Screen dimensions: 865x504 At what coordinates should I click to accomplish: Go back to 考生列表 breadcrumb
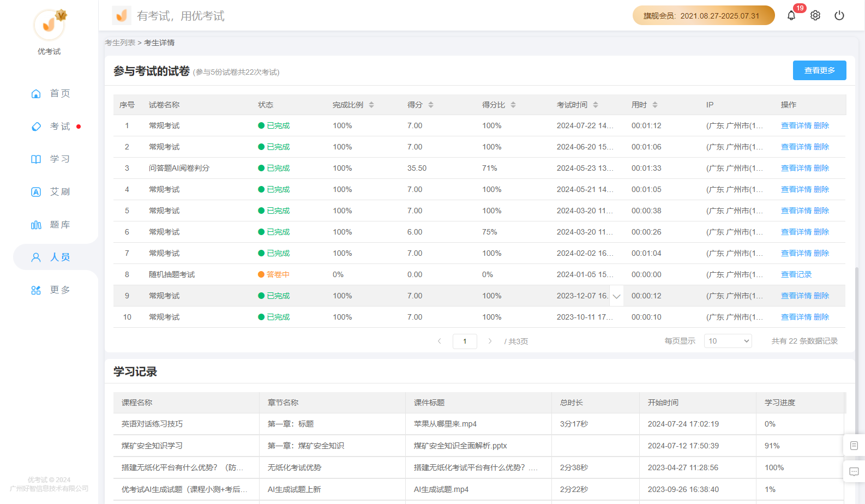pyautogui.click(x=120, y=43)
